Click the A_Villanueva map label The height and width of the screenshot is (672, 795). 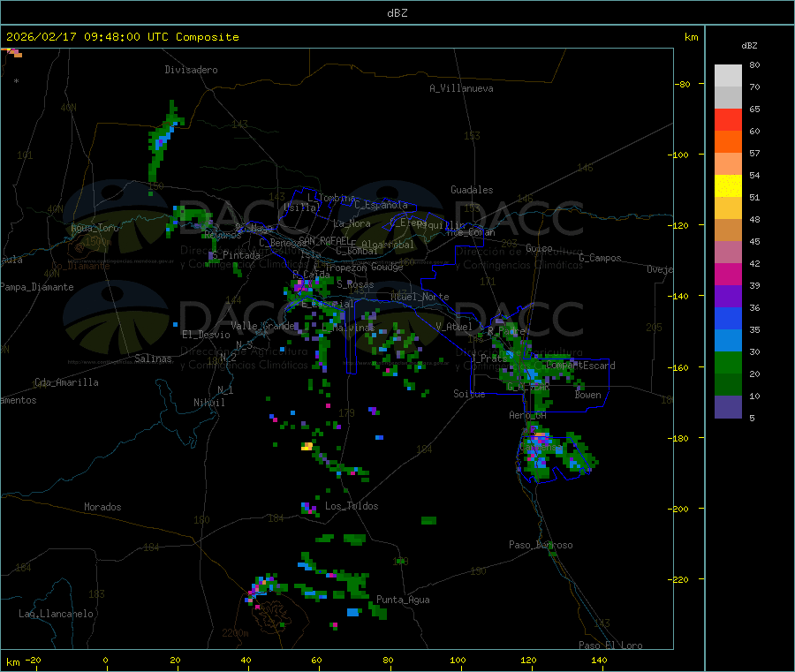tap(461, 88)
